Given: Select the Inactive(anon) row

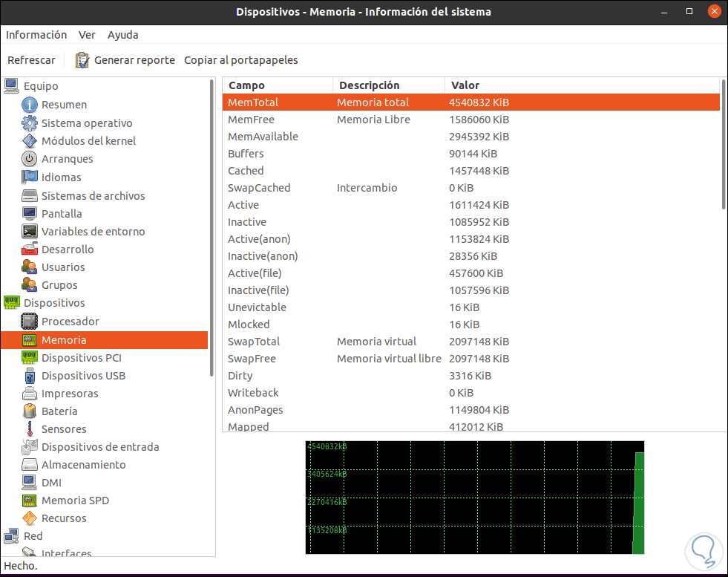Looking at the screenshot, I should point(470,256).
